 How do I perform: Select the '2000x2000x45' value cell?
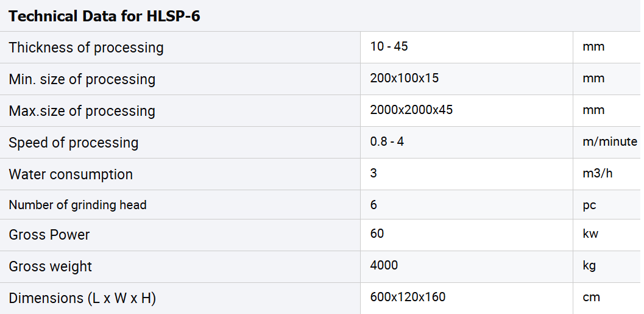pos(411,110)
